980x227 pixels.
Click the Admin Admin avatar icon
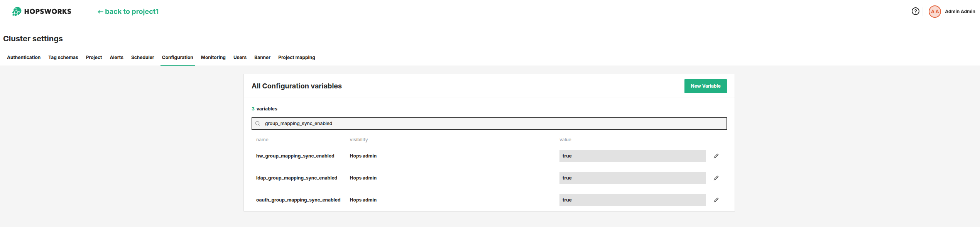tap(934, 12)
